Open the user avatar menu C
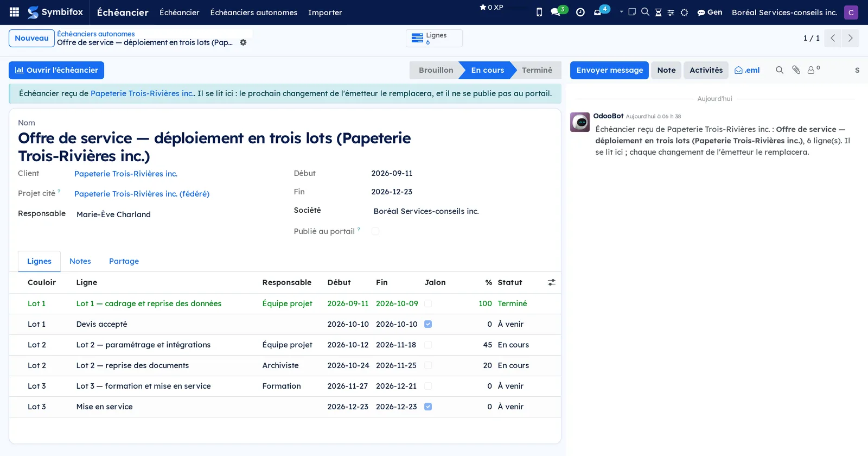This screenshot has width=868, height=456. [851, 12]
